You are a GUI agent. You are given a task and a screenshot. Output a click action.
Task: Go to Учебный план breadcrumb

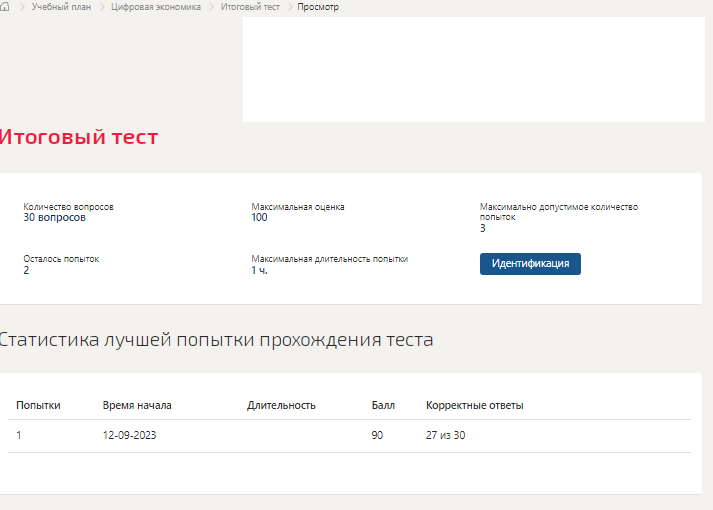(61, 7)
